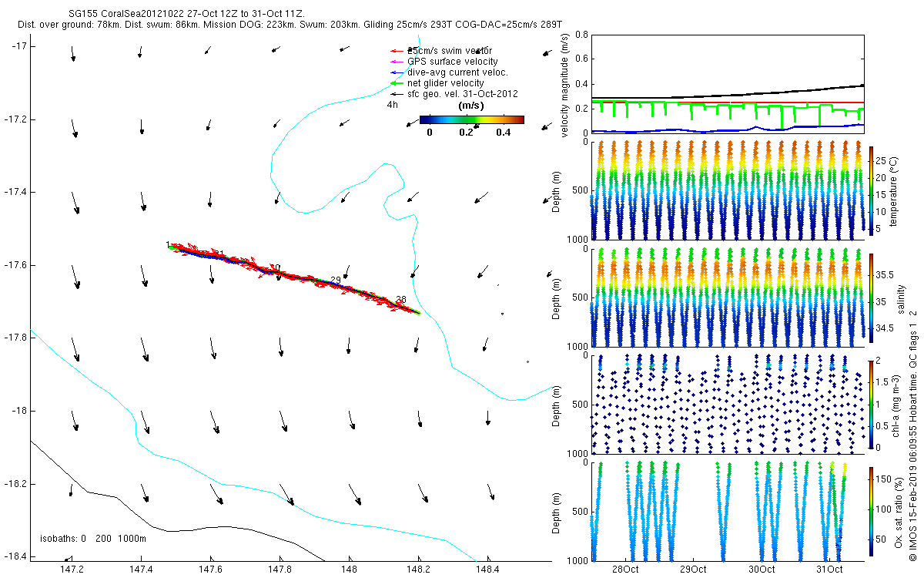Viewport: 924px width, 578px height.
Task: Click the IMOS copyright timestamp text
Action: coord(912,434)
